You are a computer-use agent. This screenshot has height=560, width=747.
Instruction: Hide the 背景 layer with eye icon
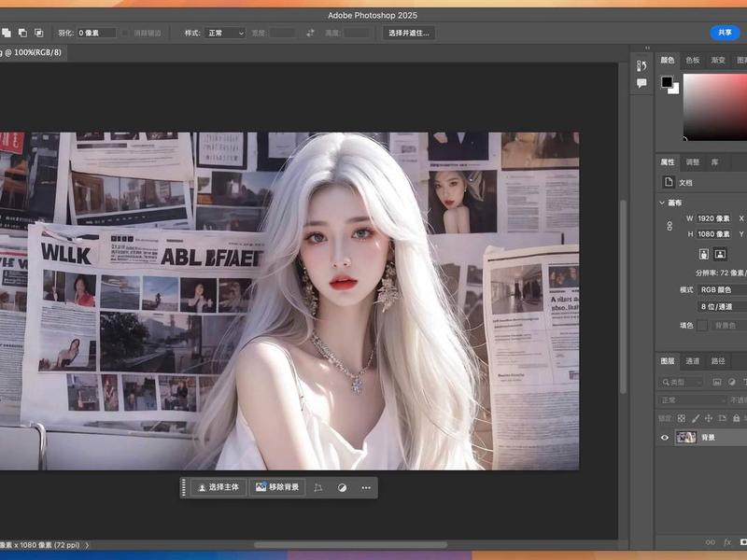point(665,437)
